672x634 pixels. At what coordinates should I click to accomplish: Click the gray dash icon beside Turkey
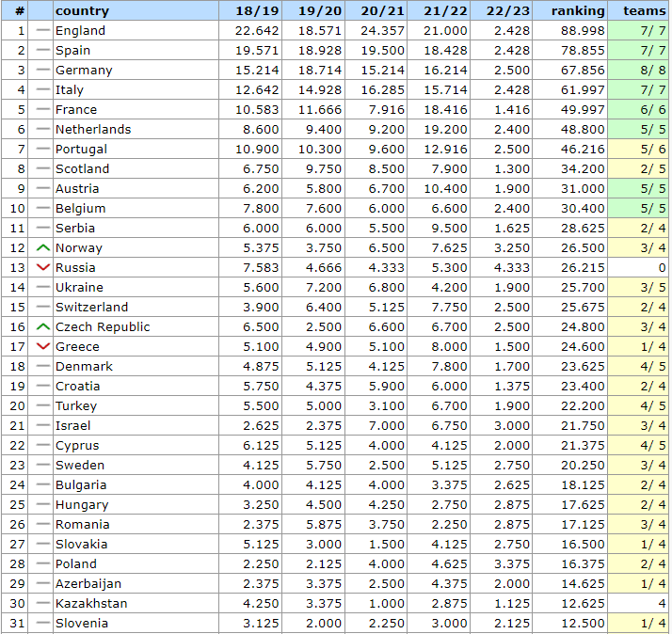(43, 406)
